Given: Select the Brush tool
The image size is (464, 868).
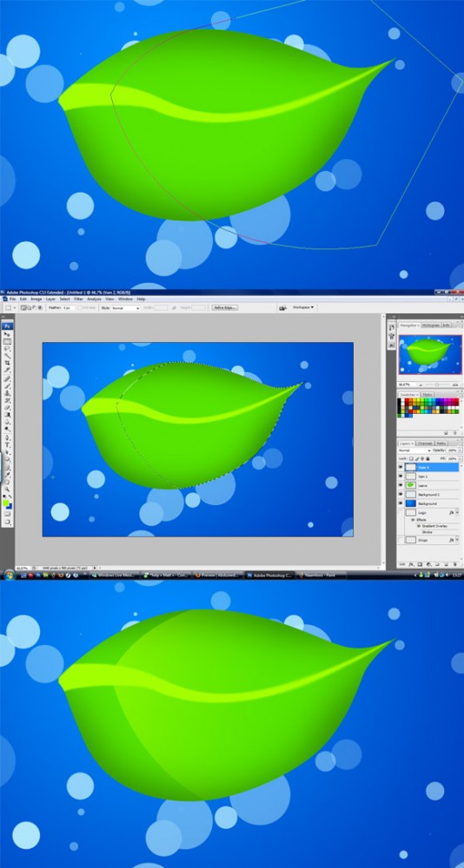Looking at the screenshot, I should pyautogui.click(x=7, y=386).
